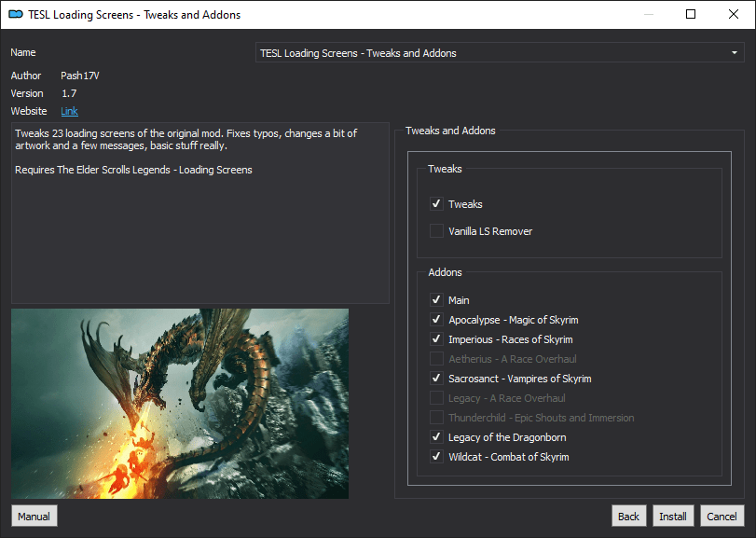This screenshot has height=538, width=756.
Task: Click the Tweaks group heading
Action: (445, 169)
